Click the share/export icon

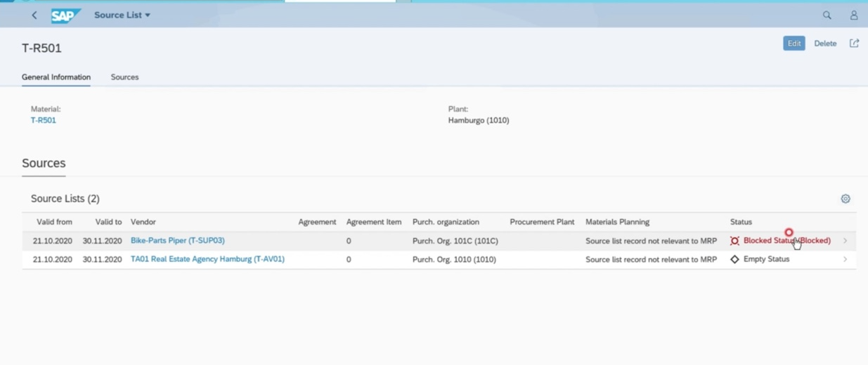coord(854,44)
